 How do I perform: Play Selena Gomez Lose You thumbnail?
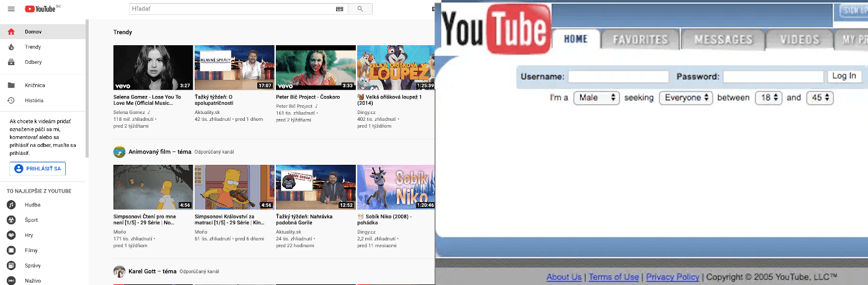click(x=153, y=68)
